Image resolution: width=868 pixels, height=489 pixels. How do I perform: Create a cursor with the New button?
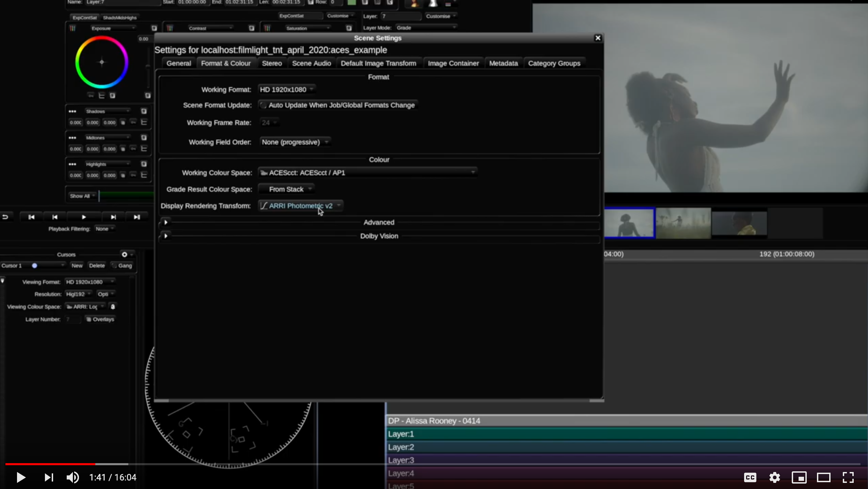click(77, 266)
